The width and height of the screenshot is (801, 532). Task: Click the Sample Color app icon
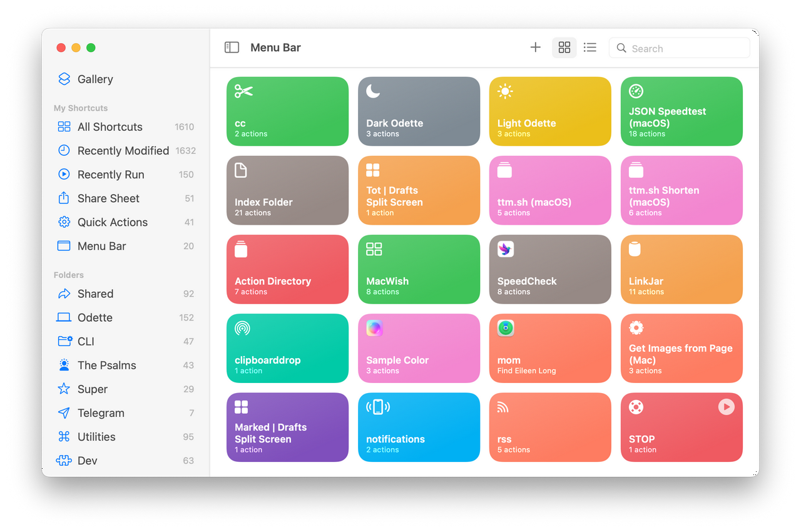pyautogui.click(x=374, y=328)
